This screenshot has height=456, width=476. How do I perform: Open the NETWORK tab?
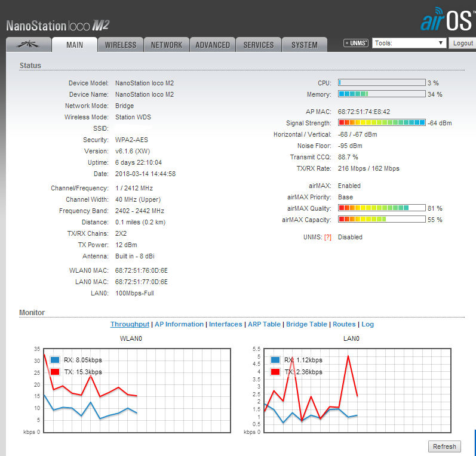167,45
